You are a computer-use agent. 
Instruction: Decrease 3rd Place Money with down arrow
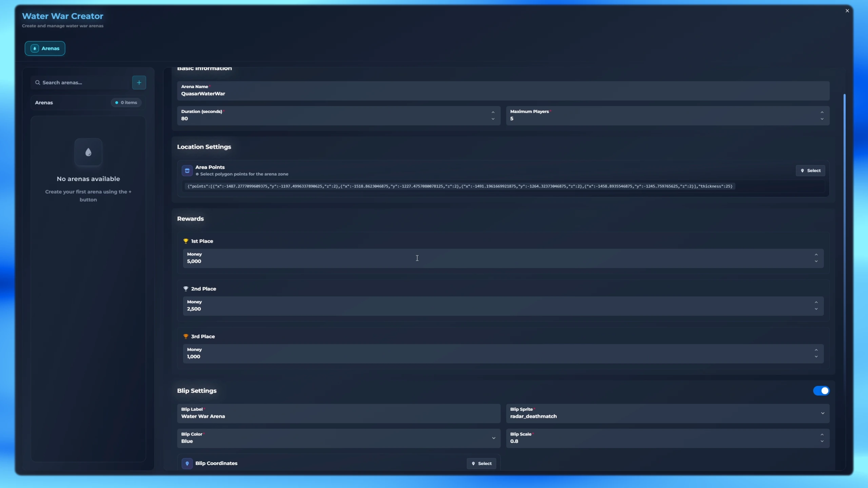pos(816,357)
